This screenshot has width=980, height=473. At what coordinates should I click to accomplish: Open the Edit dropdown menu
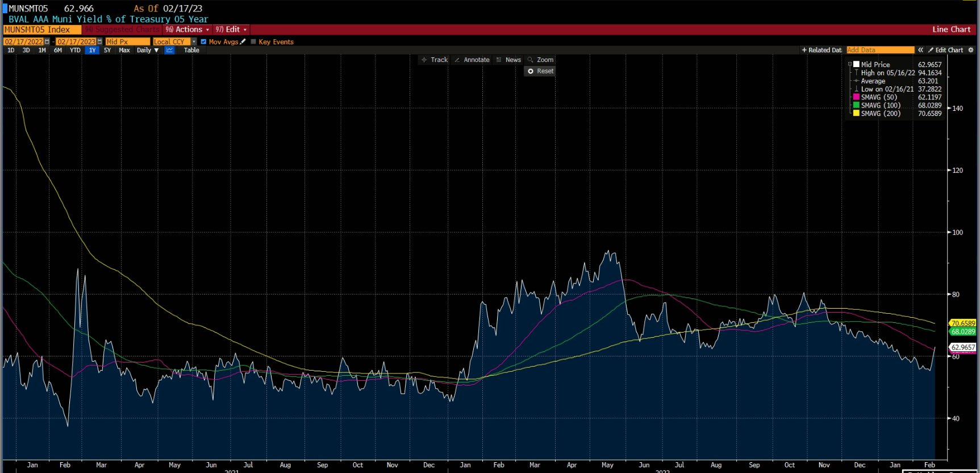click(231, 30)
